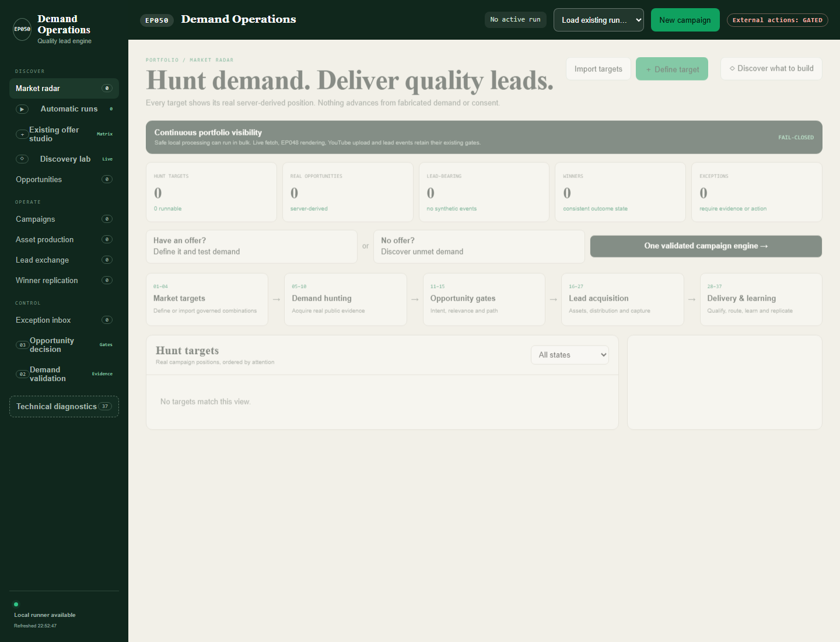
Task: Open Discovery lab
Action: 64,159
